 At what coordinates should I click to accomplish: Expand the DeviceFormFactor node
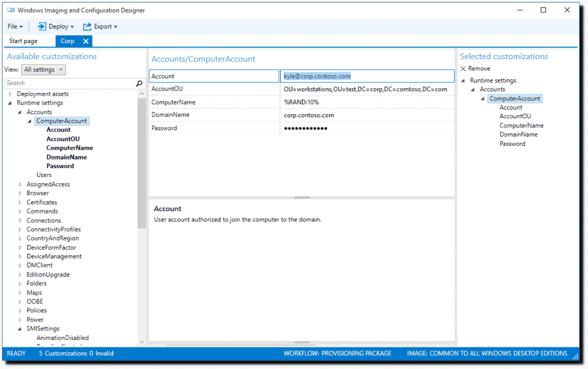(20, 247)
